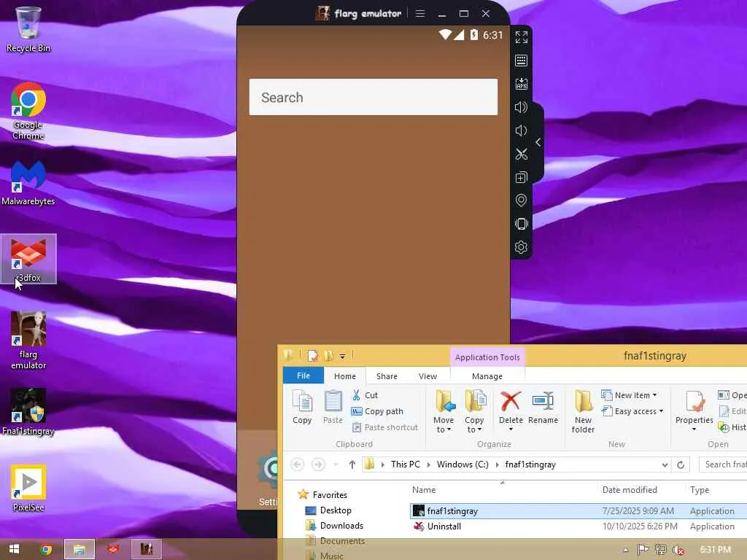
Task: Click the Rename ribbon button
Action: point(543,407)
